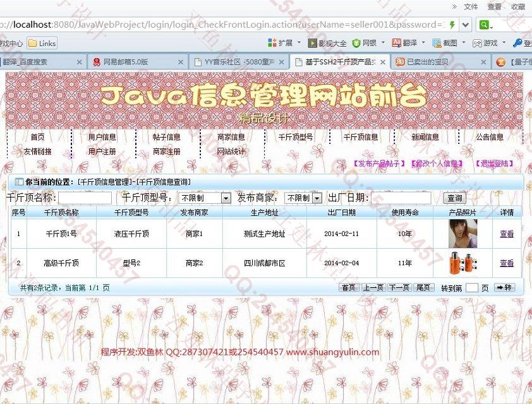Click the lightning speed-mode icon in address bar
This screenshot has width=532, height=404.
(452, 25)
